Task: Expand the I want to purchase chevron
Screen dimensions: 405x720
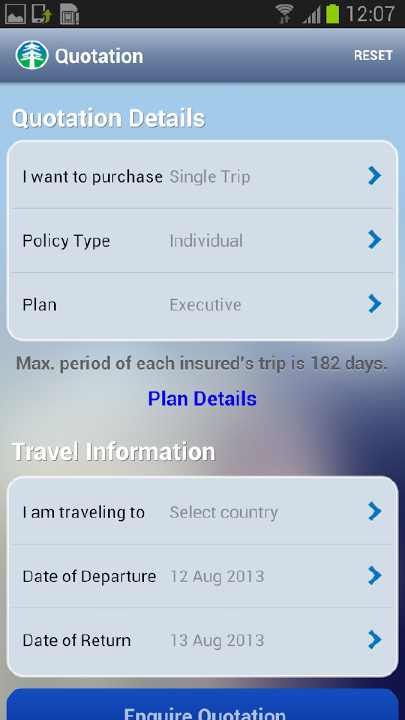Action: point(375,176)
